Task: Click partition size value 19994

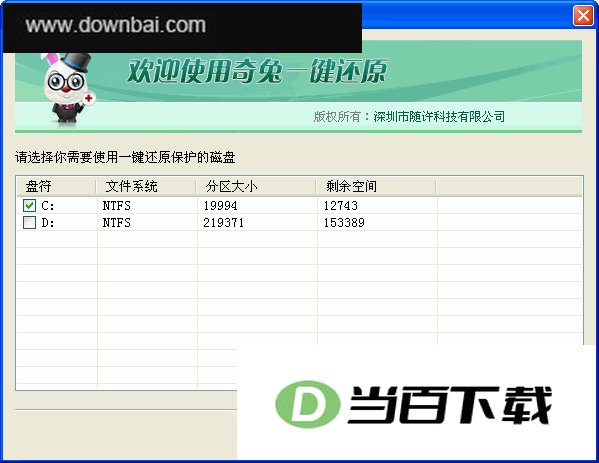Action: [220, 206]
